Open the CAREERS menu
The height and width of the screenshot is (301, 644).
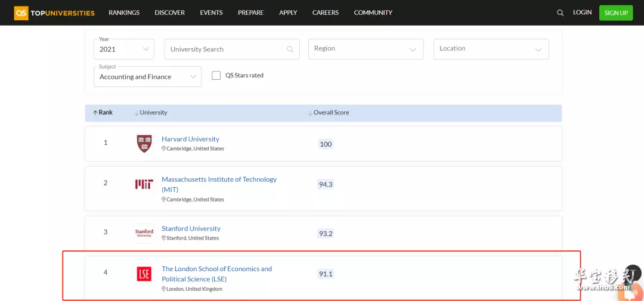(x=326, y=13)
